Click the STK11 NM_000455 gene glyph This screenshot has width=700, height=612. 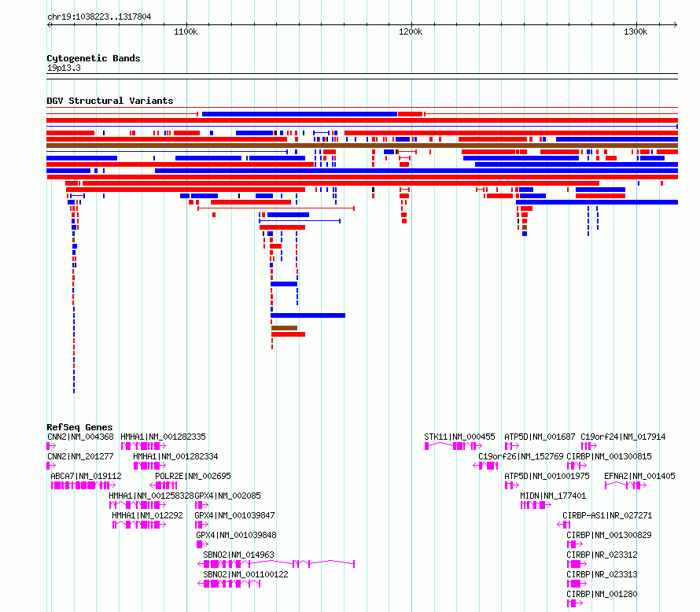point(453,446)
